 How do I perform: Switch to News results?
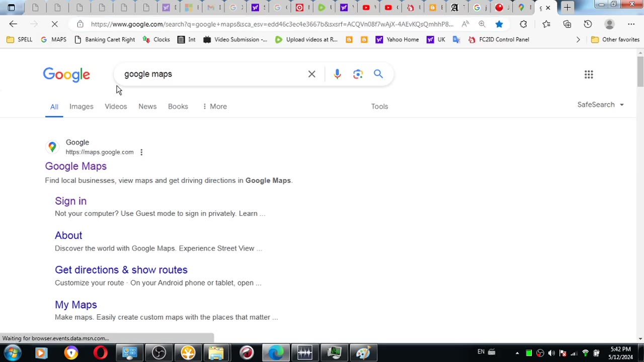(147, 107)
